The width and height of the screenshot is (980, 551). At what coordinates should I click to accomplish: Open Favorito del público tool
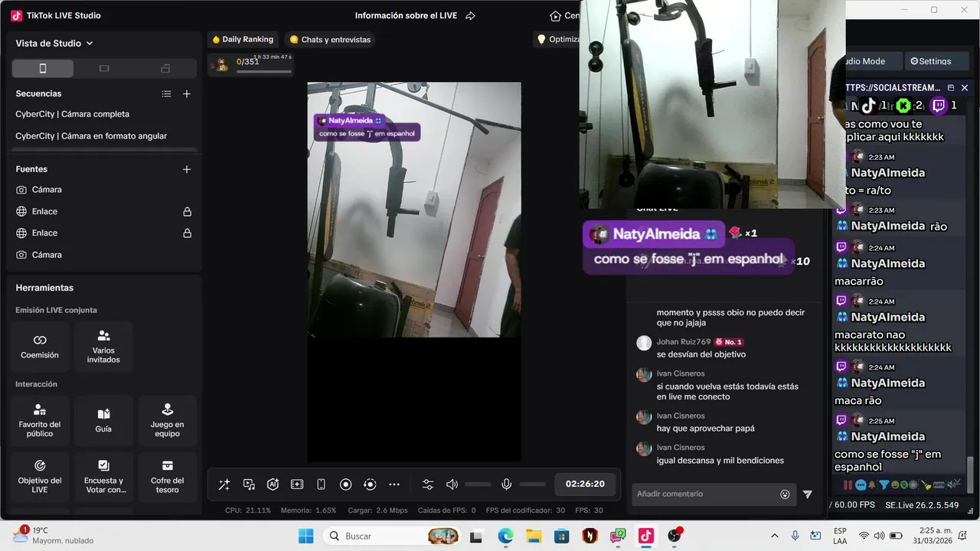[40, 420]
